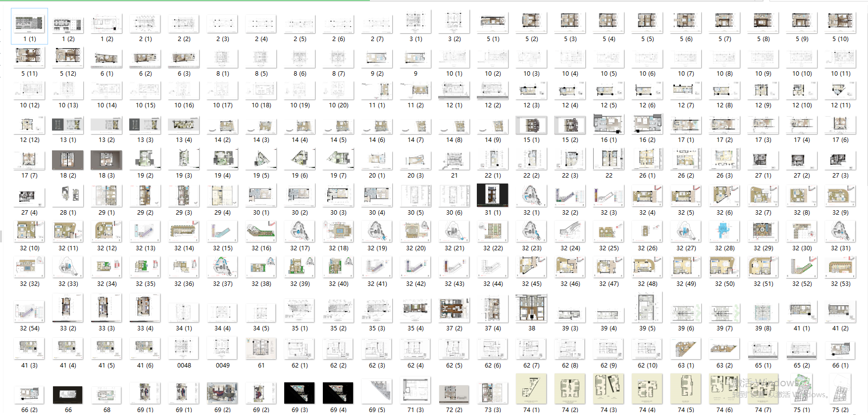Click the file name "65 (2)"

(802, 365)
